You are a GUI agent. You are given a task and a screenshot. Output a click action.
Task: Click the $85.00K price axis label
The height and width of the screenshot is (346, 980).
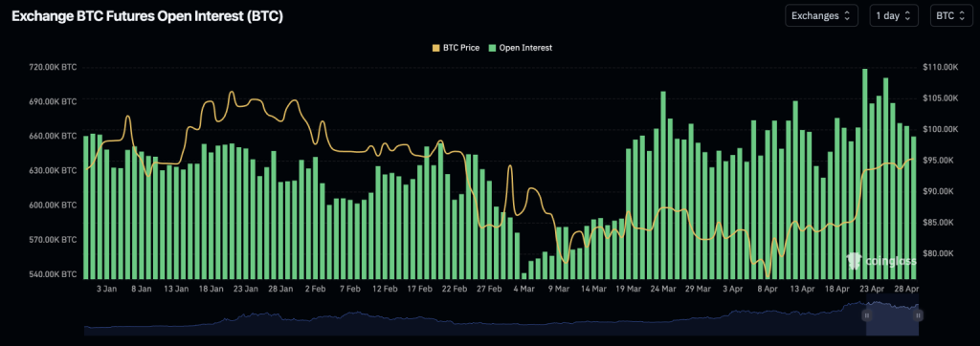click(x=940, y=223)
